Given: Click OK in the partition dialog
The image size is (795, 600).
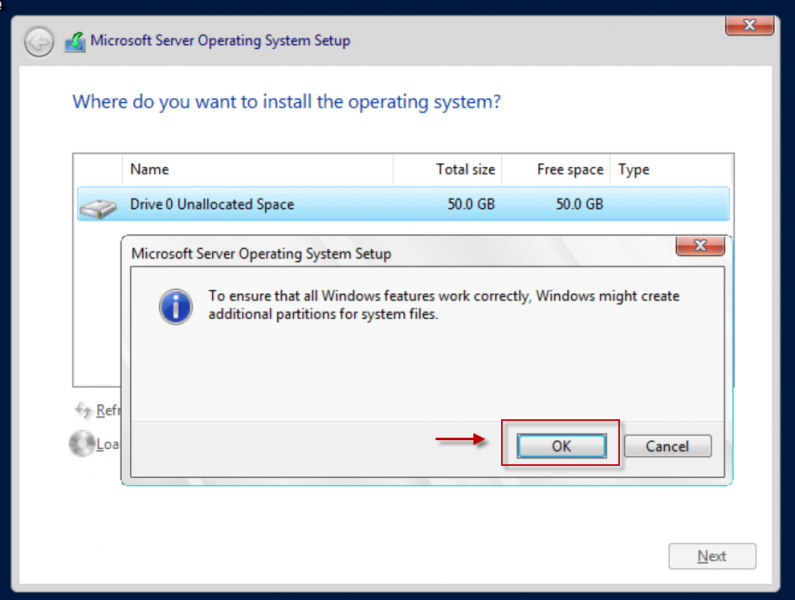Looking at the screenshot, I should [x=561, y=446].
